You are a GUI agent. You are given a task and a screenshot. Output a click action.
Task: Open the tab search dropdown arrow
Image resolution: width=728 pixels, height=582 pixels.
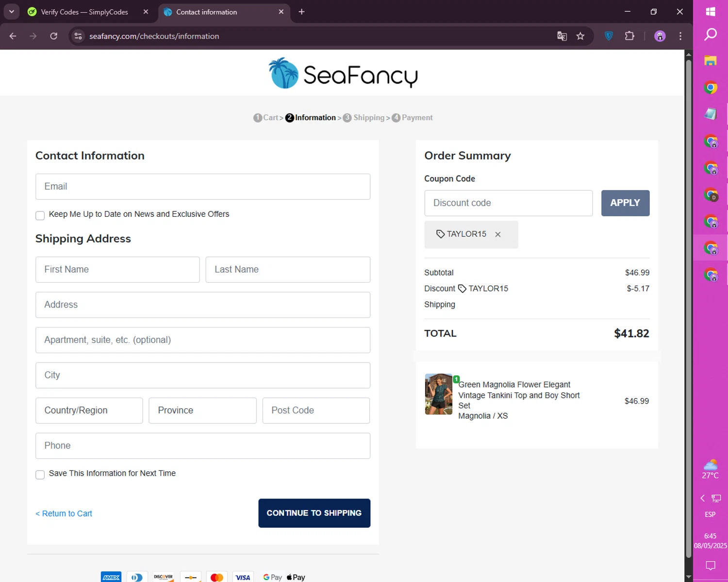[12, 12]
